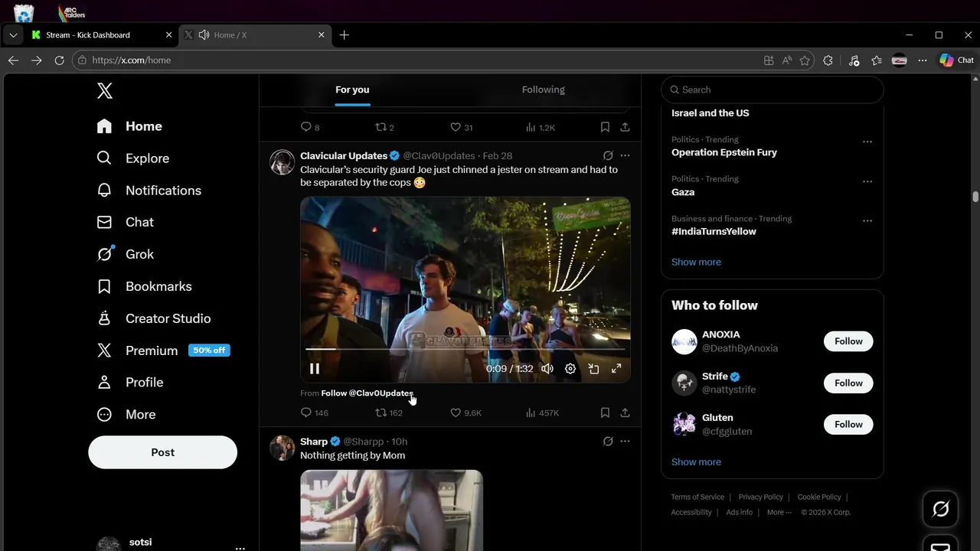The height and width of the screenshot is (551, 980).
Task: Follow ANOXIA
Action: tap(848, 341)
